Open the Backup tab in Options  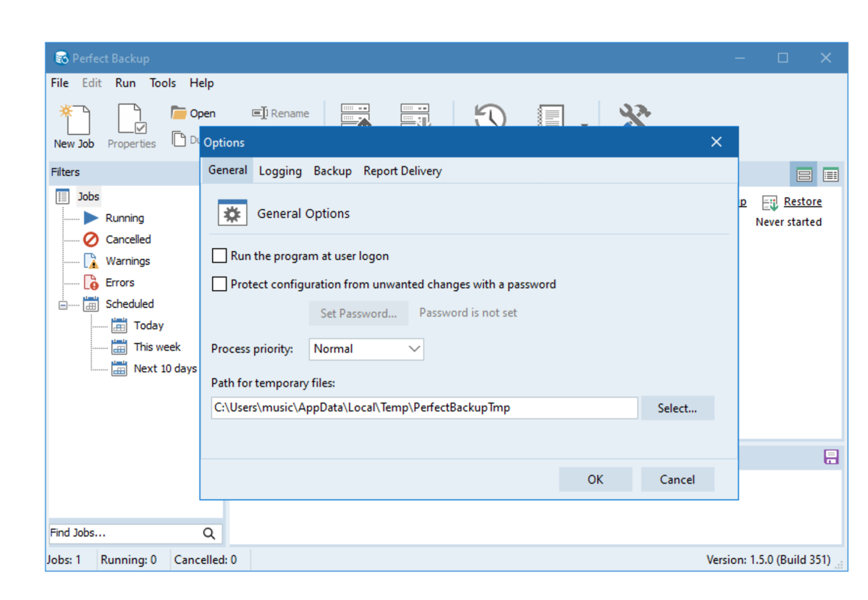332,171
